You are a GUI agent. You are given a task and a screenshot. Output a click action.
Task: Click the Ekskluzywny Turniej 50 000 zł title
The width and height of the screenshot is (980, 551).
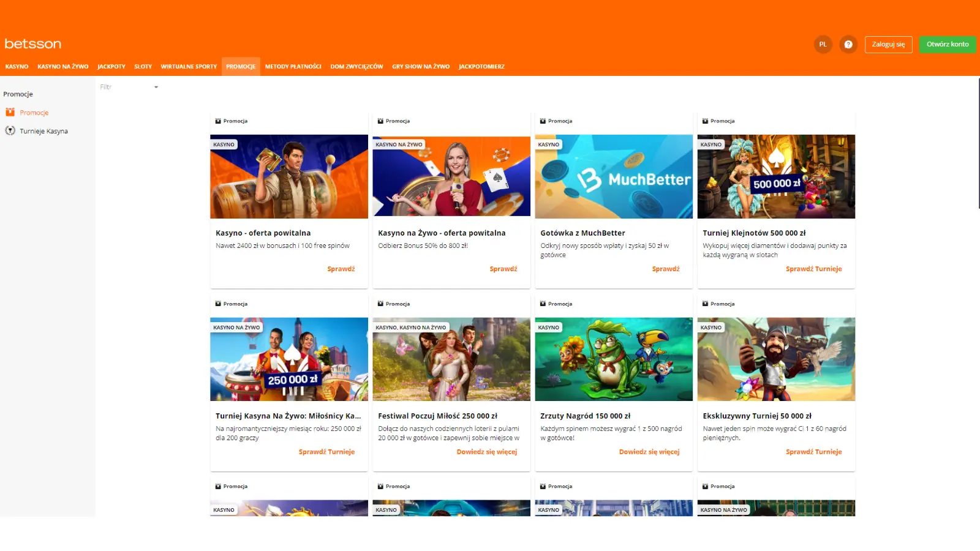(x=757, y=416)
